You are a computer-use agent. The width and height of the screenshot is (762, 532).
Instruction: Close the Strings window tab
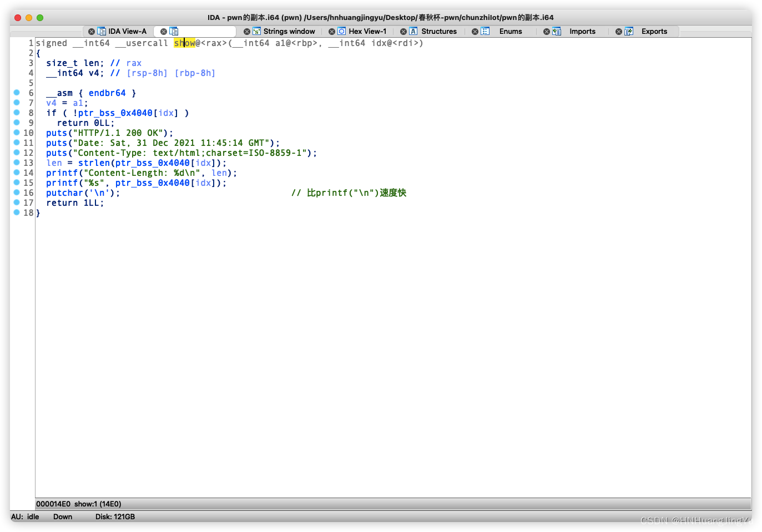247,32
